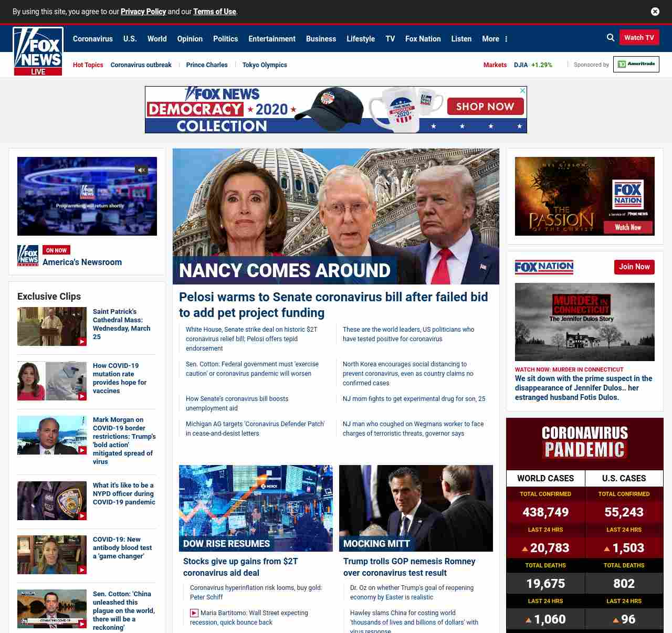Click the TD Ameritrade sponsor logo
The width and height of the screenshot is (672, 633).
[636, 65]
